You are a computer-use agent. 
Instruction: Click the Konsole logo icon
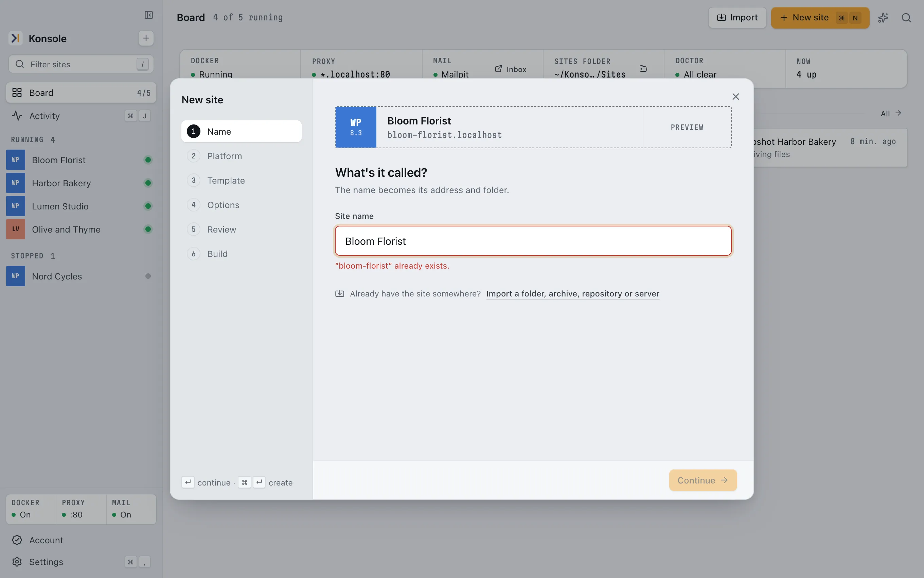tap(15, 38)
